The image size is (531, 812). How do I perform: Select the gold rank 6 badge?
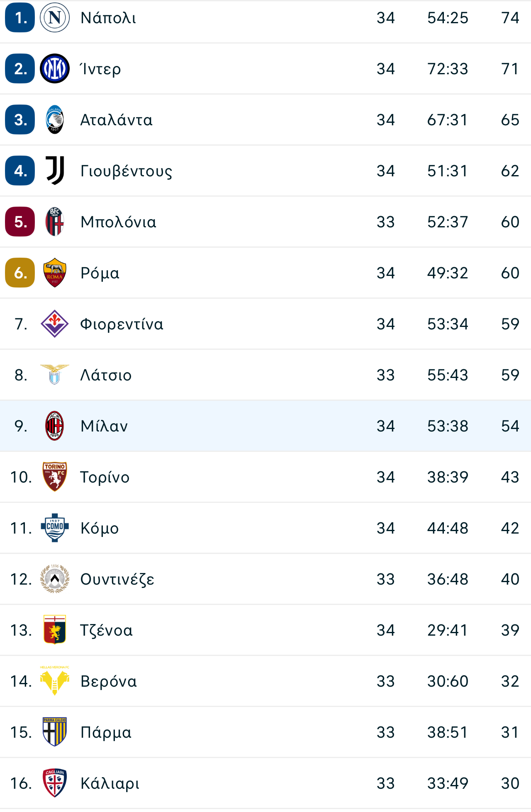click(x=20, y=273)
